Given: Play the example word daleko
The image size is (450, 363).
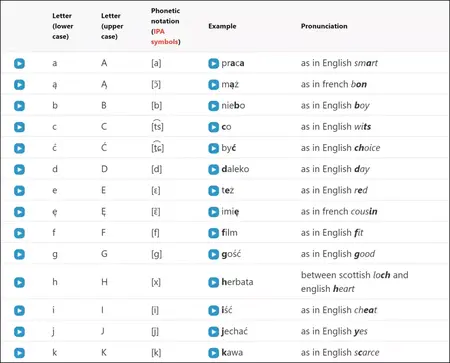Looking at the screenshot, I should click(213, 169).
